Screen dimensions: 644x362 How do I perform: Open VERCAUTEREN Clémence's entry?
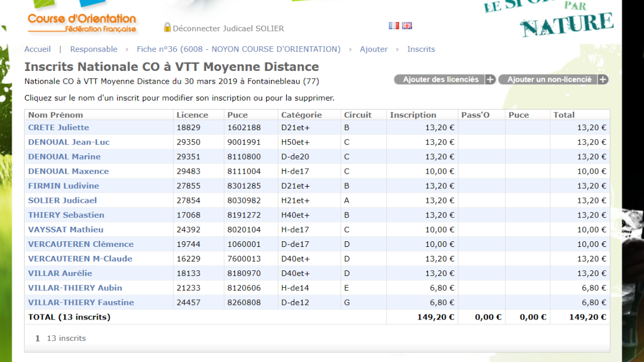80,244
